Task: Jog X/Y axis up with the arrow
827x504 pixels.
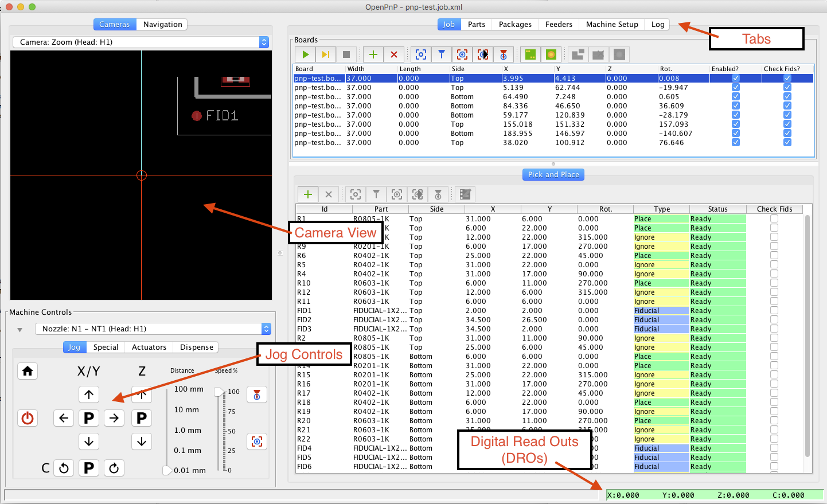Action: [x=89, y=394]
